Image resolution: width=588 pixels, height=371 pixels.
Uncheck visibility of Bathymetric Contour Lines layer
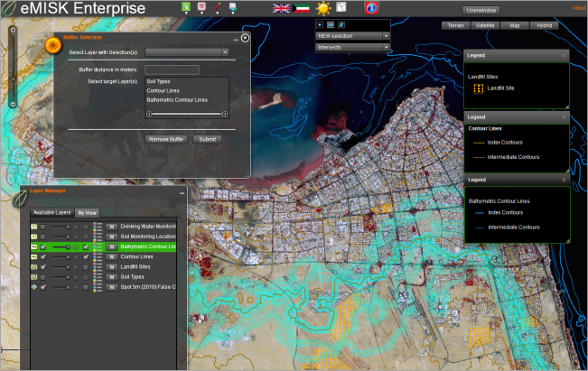point(42,246)
